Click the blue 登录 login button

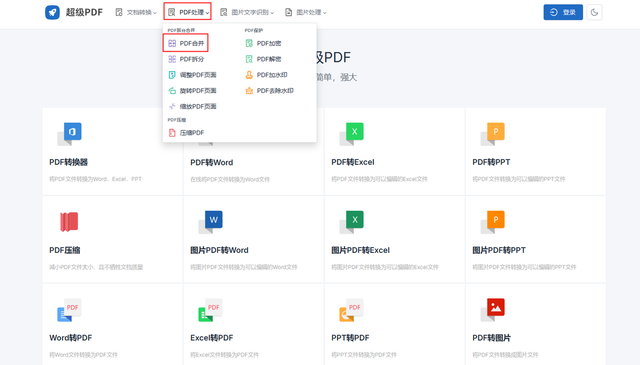tap(563, 12)
